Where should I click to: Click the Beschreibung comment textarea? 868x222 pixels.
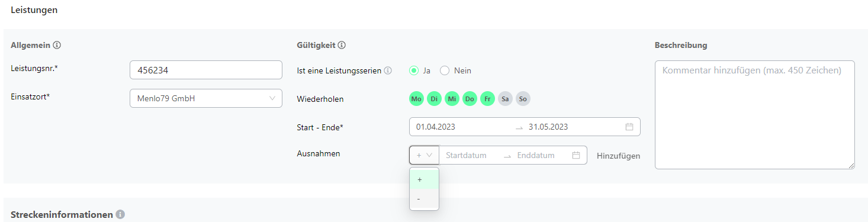(x=755, y=115)
